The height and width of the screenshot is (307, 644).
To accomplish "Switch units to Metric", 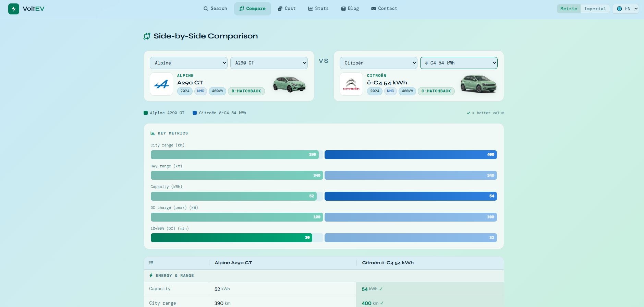I will (569, 9).
